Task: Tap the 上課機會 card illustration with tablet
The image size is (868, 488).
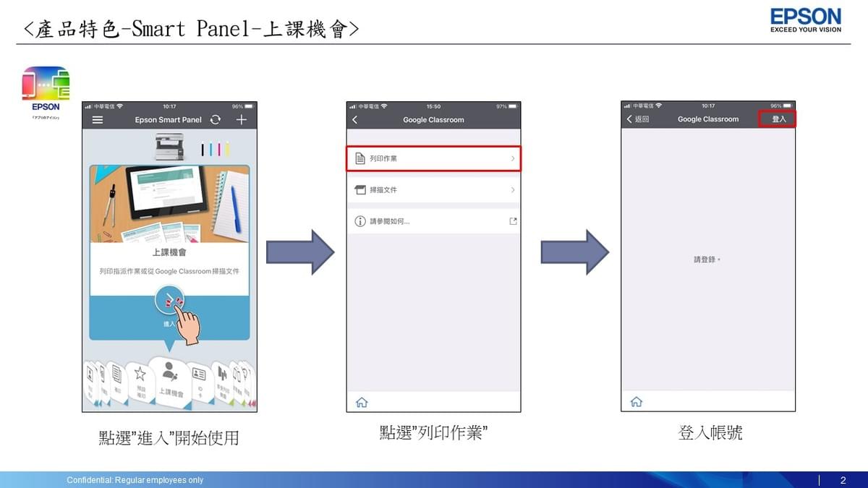Action: click(170, 204)
